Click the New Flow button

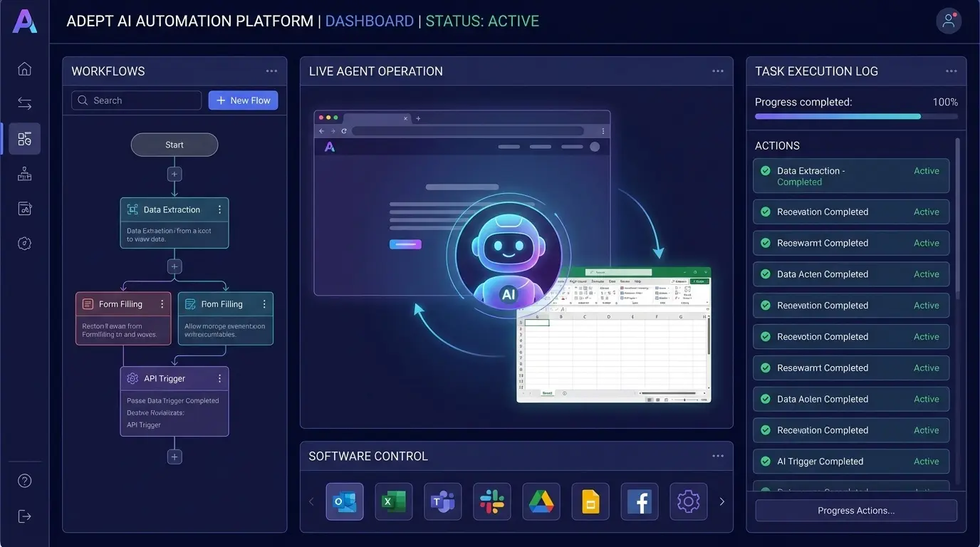[x=243, y=100]
